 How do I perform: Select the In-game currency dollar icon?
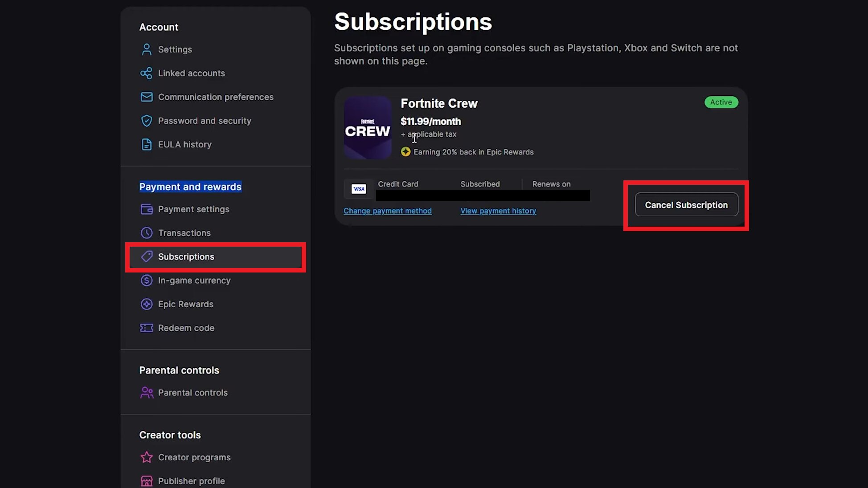point(146,280)
